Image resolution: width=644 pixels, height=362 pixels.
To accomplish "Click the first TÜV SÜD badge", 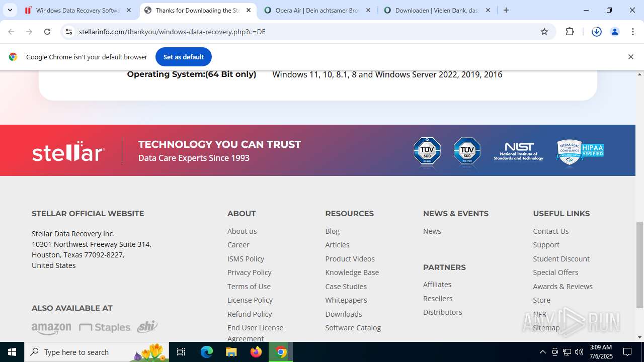I will coord(427,151).
